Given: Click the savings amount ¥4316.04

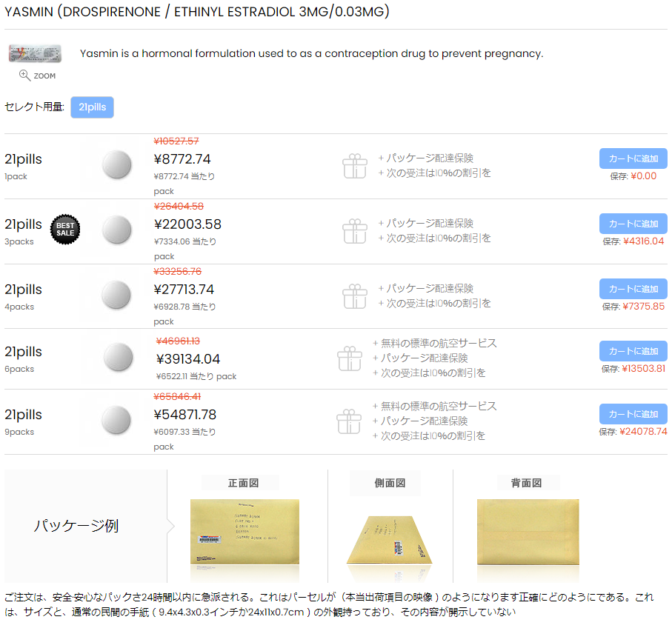Looking at the screenshot, I should (643, 241).
